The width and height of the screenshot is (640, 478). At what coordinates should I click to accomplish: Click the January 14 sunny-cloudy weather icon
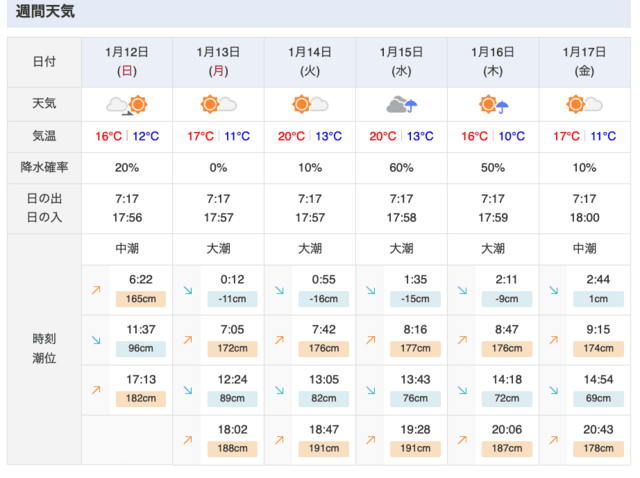click(310, 104)
